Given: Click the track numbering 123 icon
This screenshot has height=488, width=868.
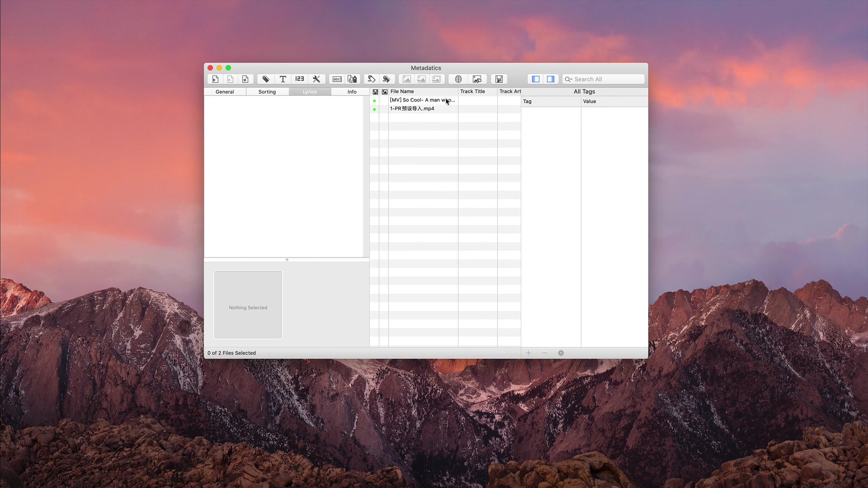Looking at the screenshot, I should 299,79.
